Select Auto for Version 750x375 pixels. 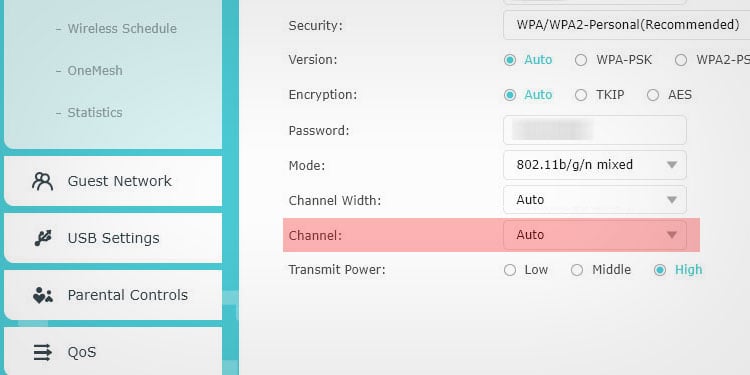[x=510, y=60]
